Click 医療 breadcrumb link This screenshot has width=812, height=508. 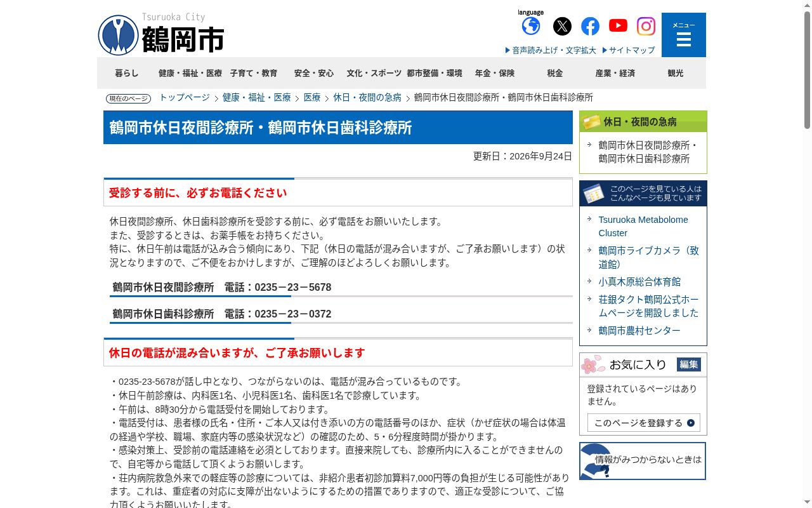[312, 97]
